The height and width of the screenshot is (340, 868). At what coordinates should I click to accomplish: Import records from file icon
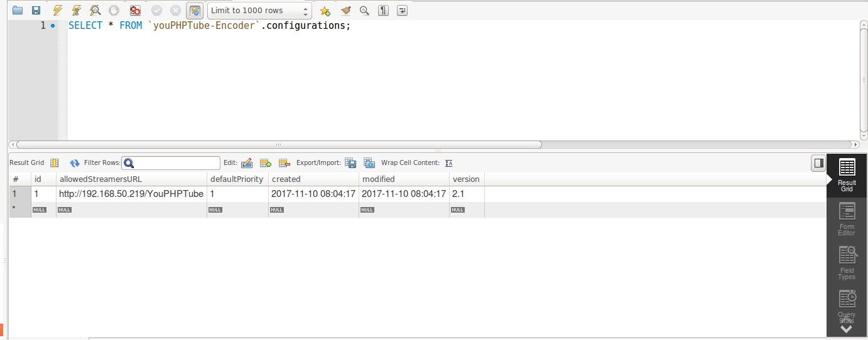[x=369, y=163]
